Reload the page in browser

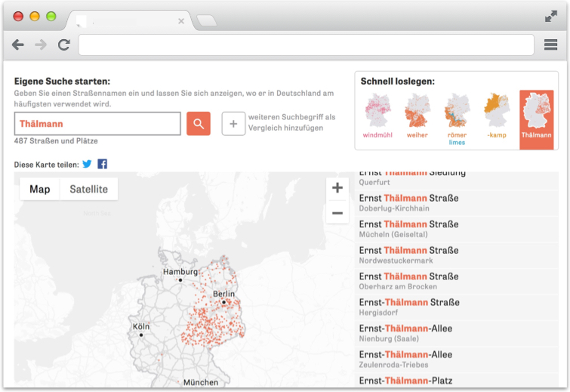coord(64,45)
